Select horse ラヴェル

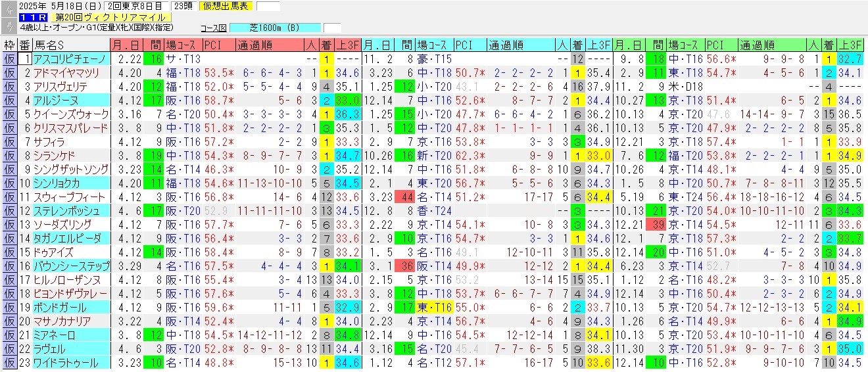click(x=70, y=348)
